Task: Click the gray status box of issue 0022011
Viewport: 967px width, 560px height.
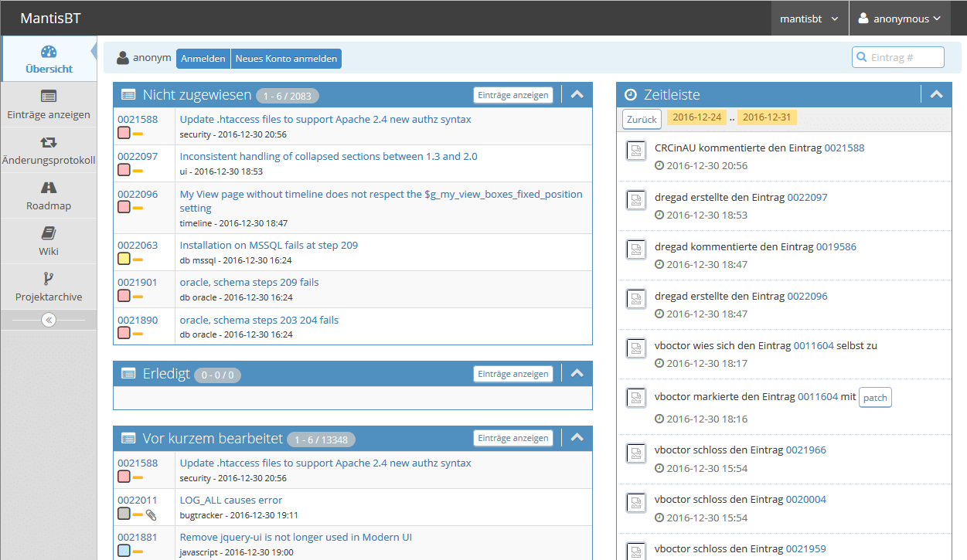Action: click(124, 514)
